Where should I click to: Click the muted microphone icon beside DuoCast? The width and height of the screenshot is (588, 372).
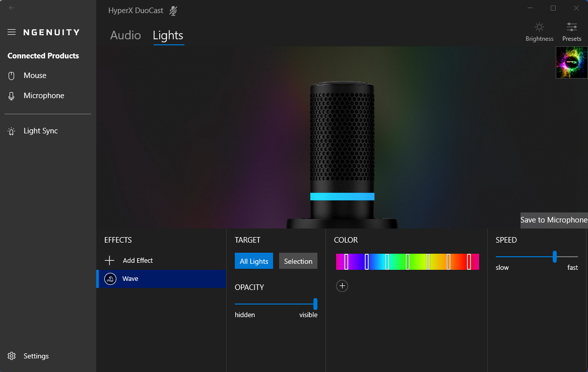pyautogui.click(x=173, y=11)
